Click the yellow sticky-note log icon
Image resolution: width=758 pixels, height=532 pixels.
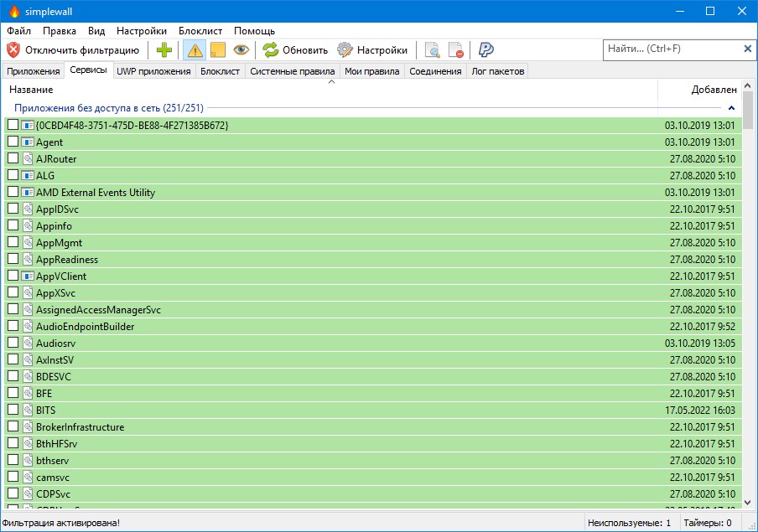coord(218,49)
